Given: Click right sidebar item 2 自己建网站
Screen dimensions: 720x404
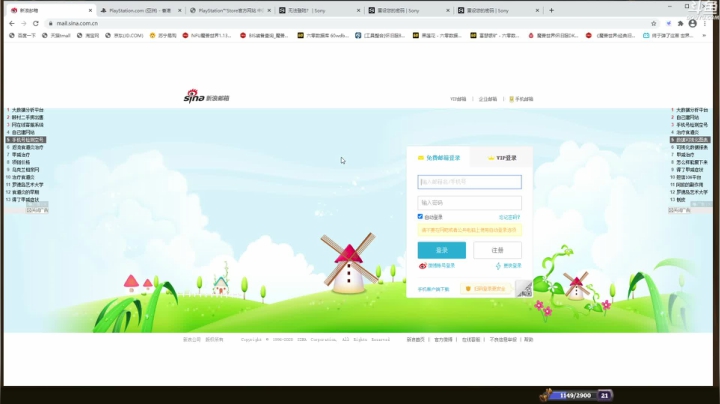Looking at the screenshot, I should pyautogui.click(x=685, y=118).
